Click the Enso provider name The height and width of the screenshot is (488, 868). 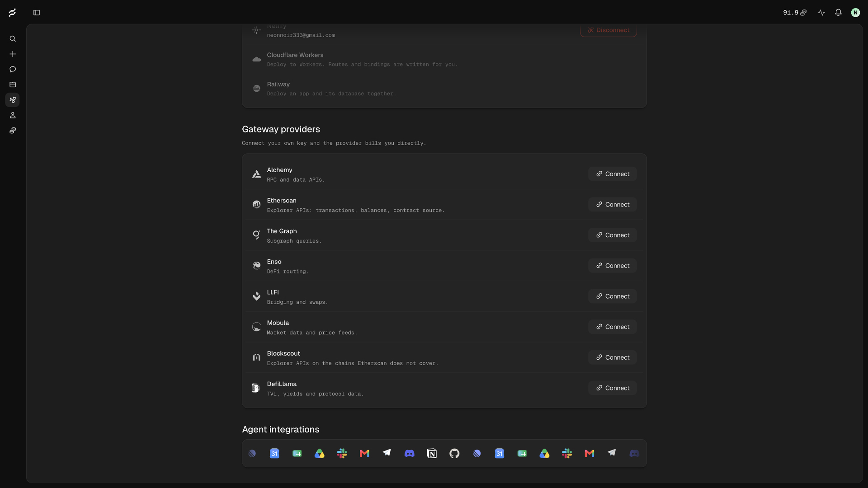(274, 262)
